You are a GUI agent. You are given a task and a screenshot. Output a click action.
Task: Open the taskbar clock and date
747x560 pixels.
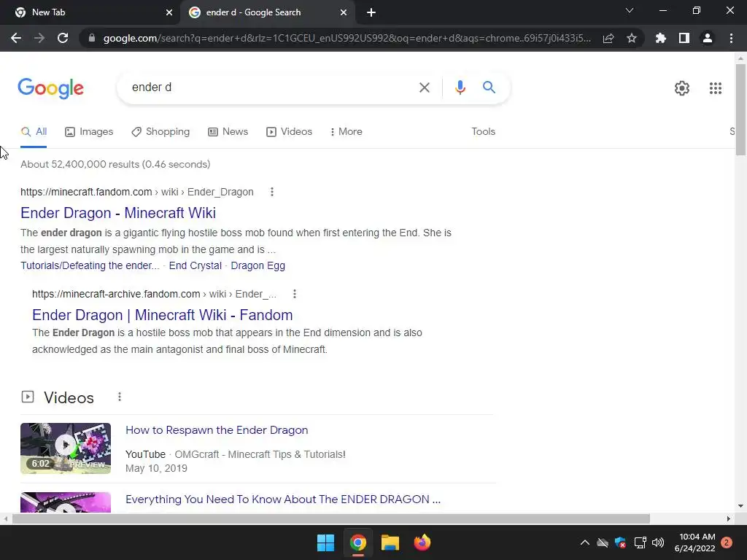tap(695, 542)
